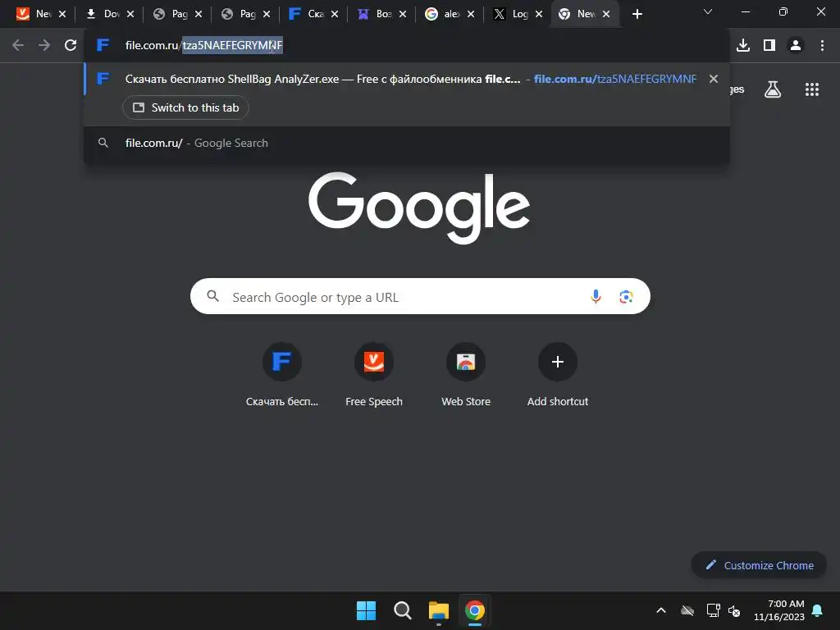This screenshot has width=840, height=630.
Task: Click the address bar URL text
Action: point(203,46)
